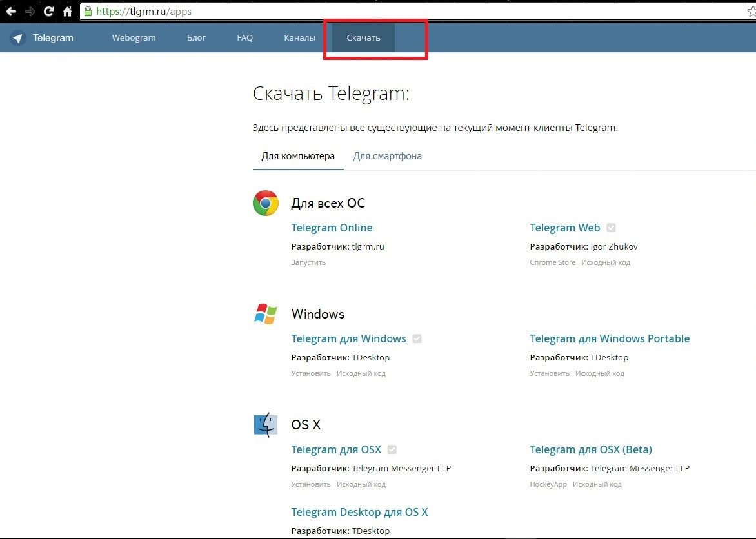Click verified badge next to Telegram Web
The width and height of the screenshot is (756, 539).
point(611,228)
